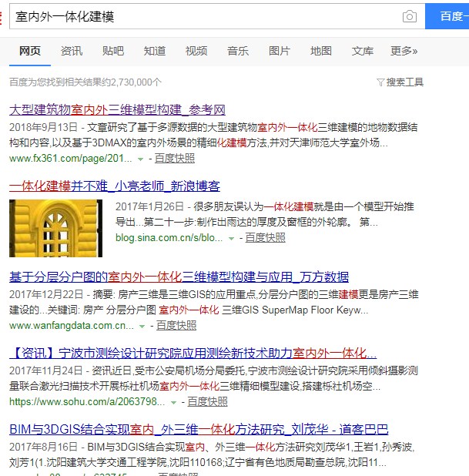Click the Baidu search button
The image size is (469, 476).
coord(447,16)
